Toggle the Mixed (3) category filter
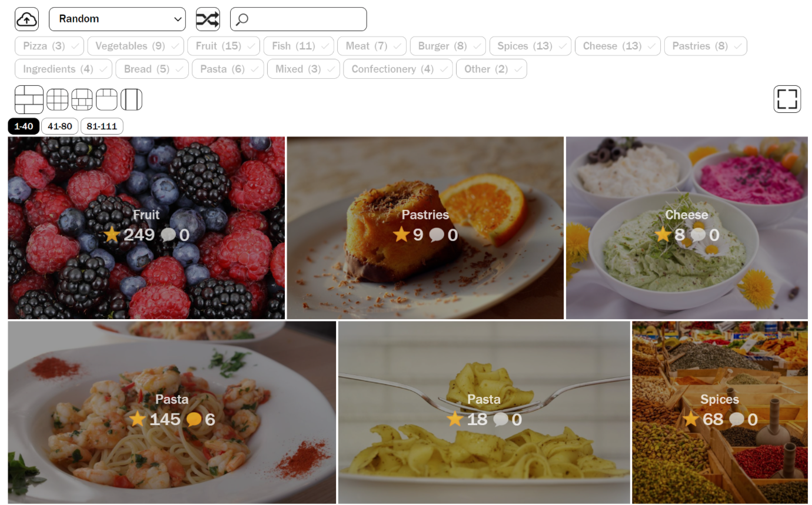Screen dimensions: 812x505 point(304,69)
